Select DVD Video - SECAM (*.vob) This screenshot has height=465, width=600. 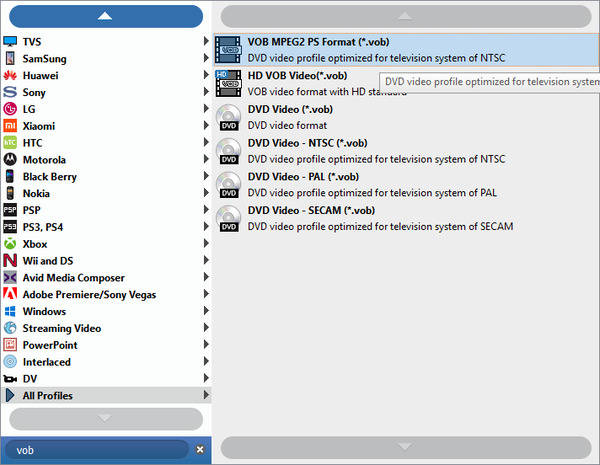[x=406, y=219]
